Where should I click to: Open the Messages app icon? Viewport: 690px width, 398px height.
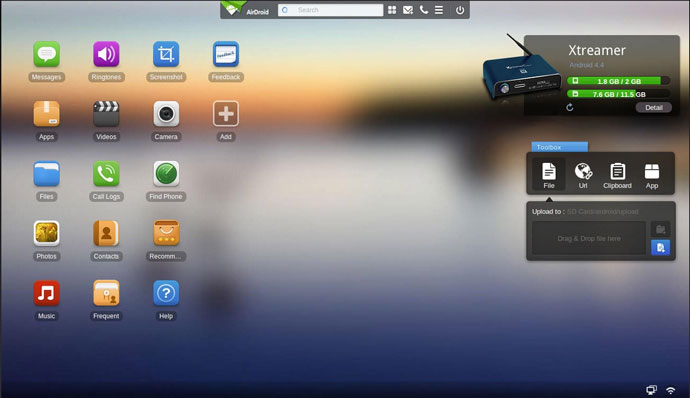point(46,54)
